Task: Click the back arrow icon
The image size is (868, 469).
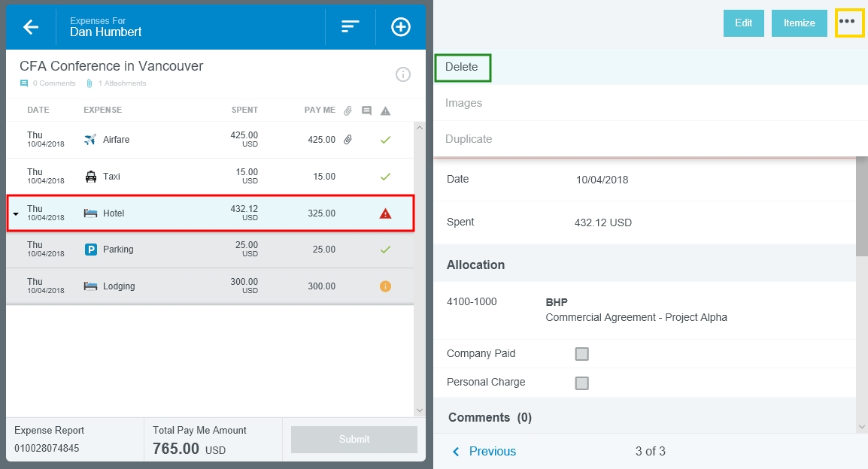Action: pyautogui.click(x=31, y=27)
